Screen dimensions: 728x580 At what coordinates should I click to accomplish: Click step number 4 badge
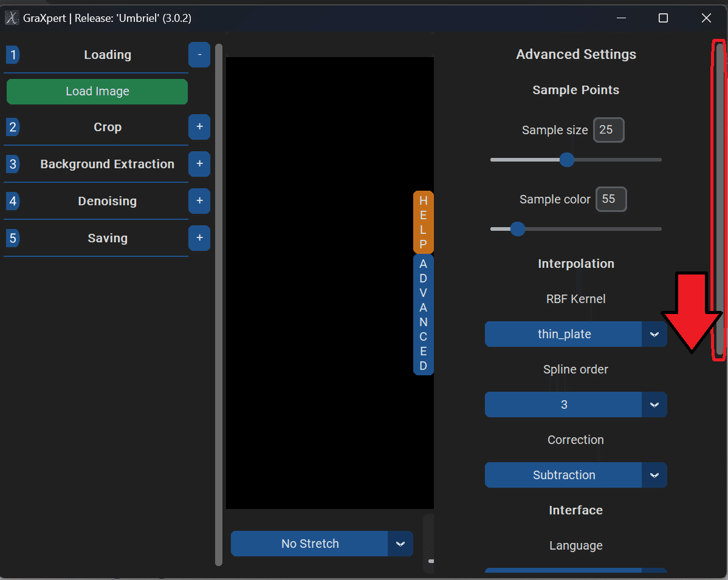tap(13, 201)
